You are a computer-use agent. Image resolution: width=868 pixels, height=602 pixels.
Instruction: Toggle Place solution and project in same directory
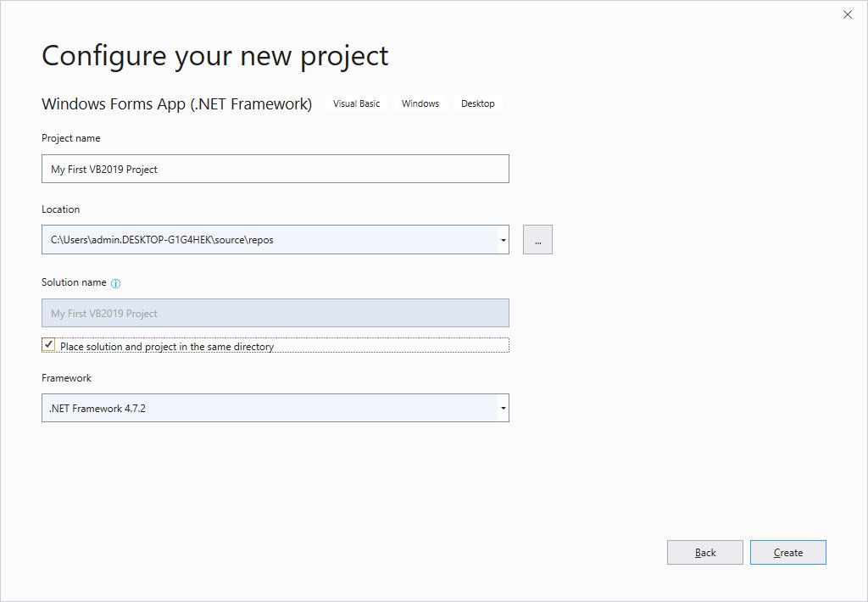tap(48, 345)
